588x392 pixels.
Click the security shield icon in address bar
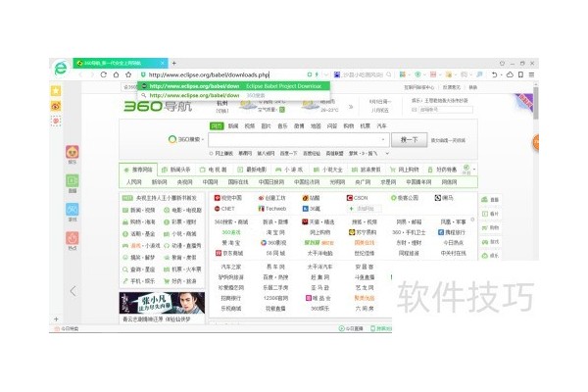click(x=143, y=74)
